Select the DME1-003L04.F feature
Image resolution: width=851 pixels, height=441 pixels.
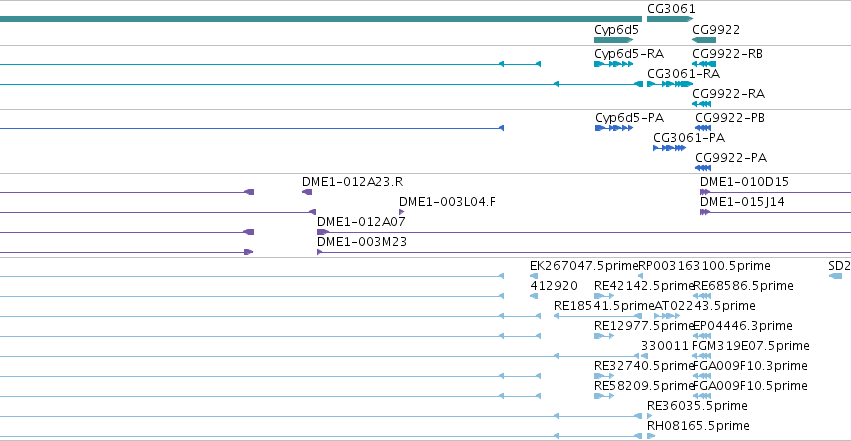pos(402,212)
